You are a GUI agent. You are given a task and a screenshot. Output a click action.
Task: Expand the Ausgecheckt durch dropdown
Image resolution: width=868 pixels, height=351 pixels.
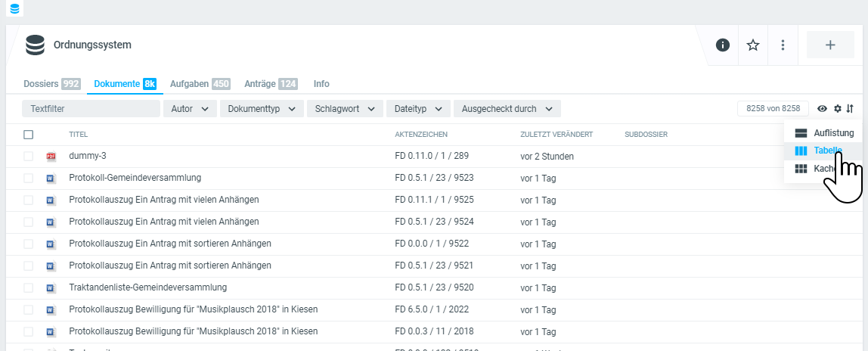point(507,109)
